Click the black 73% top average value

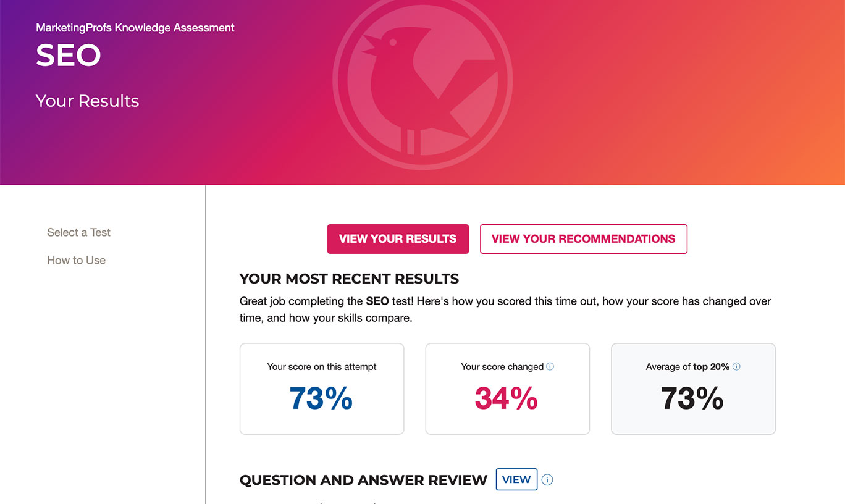692,398
